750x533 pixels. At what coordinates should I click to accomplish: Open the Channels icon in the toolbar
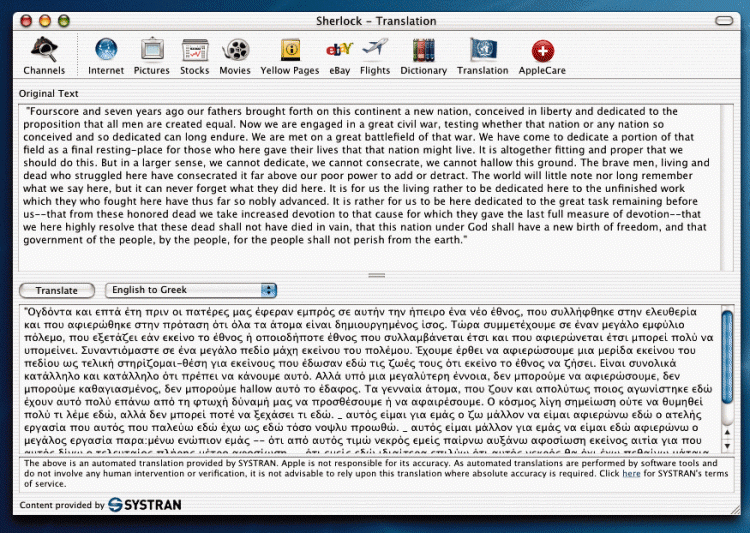44,49
